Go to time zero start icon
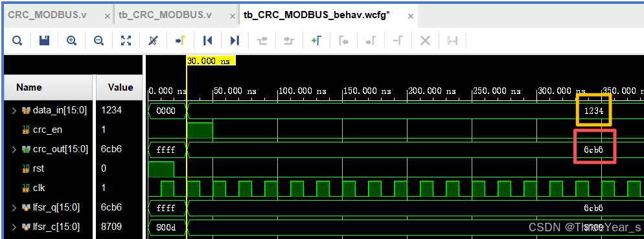The width and height of the screenshot is (644, 239). [x=207, y=40]
